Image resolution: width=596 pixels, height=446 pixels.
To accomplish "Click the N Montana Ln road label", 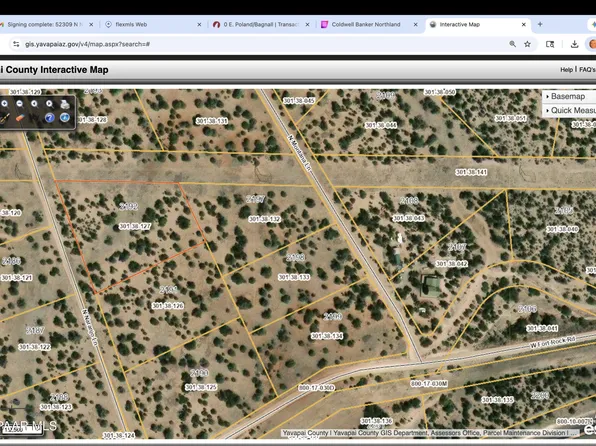I will coord(300,153).
